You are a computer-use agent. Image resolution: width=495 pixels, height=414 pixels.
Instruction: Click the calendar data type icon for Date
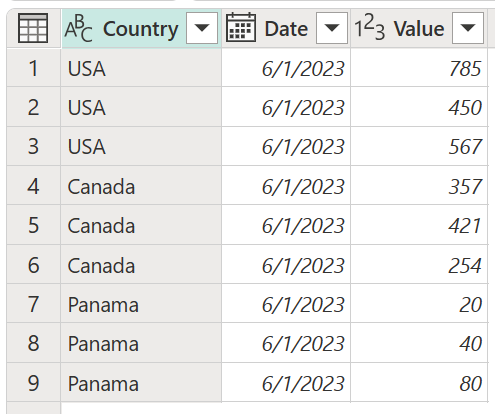pos(241,28)
